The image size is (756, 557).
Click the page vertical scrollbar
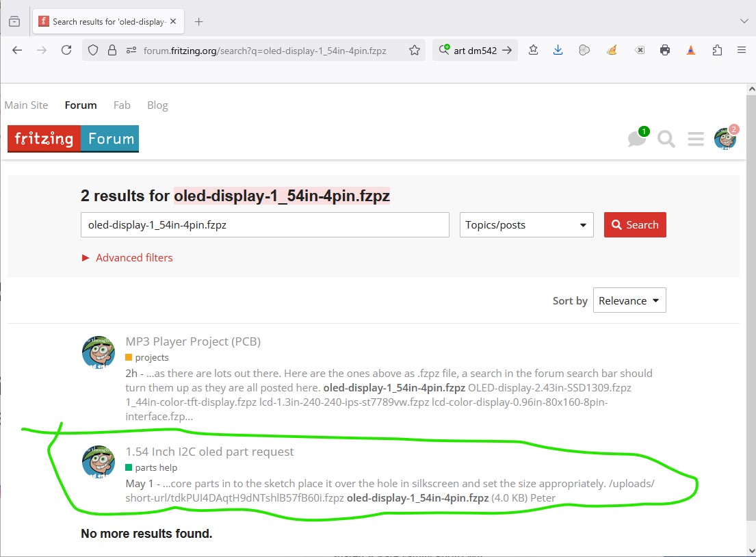pos(751,307)
